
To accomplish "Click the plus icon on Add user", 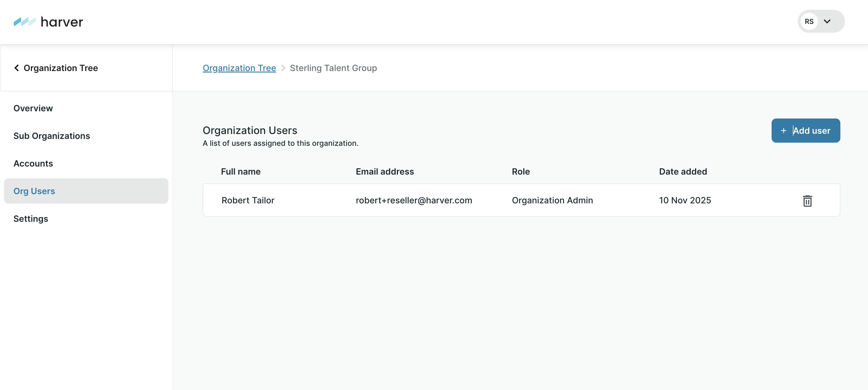I will [783, 131].
